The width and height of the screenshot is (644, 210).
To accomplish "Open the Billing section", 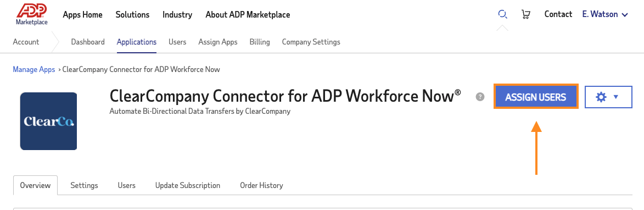I will 260,42.
